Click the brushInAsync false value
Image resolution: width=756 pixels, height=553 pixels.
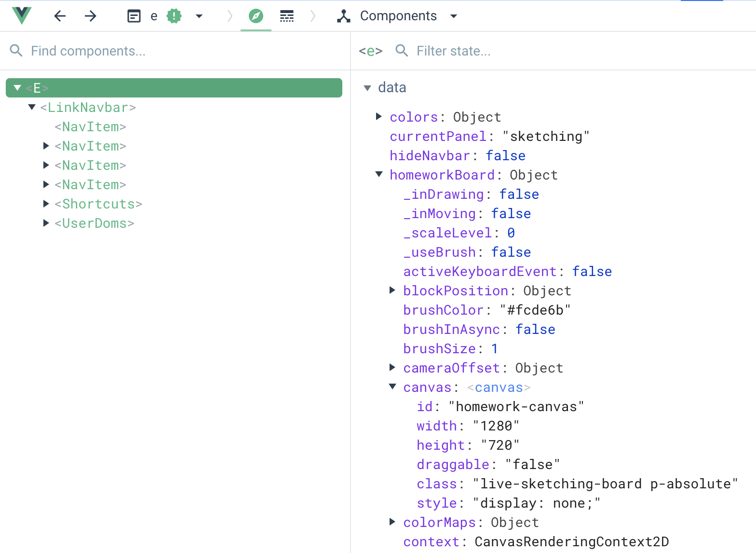pyautogui.click(x=536, y=329)
